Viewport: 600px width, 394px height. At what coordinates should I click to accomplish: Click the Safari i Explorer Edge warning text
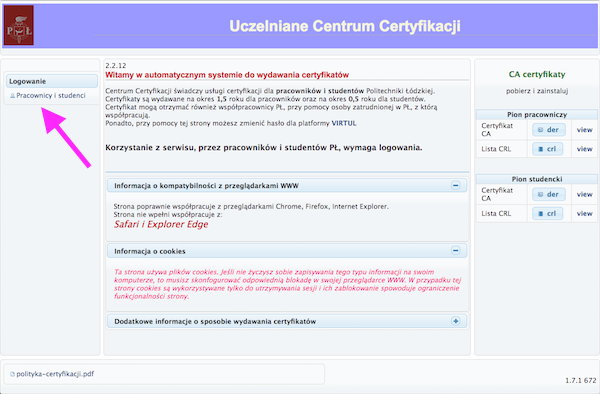click(x=161, y=224)
